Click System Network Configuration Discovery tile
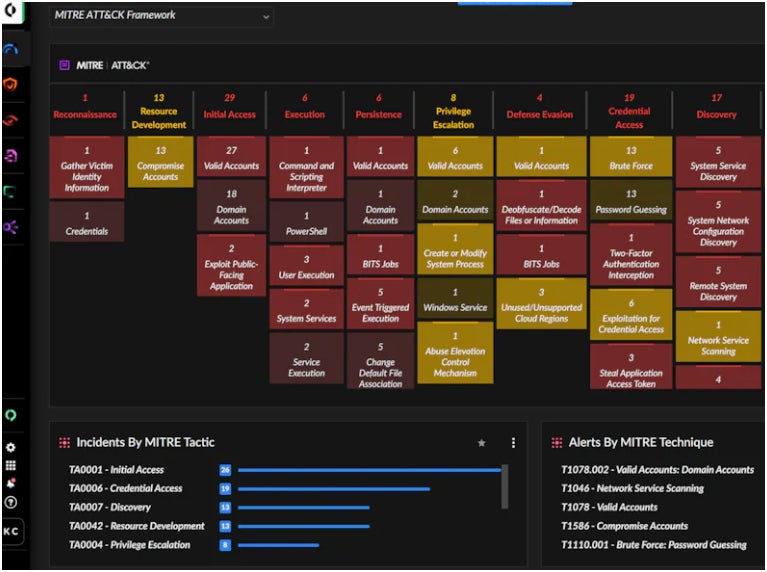Viewport: 767px width, 572px height. pos(718,222)
